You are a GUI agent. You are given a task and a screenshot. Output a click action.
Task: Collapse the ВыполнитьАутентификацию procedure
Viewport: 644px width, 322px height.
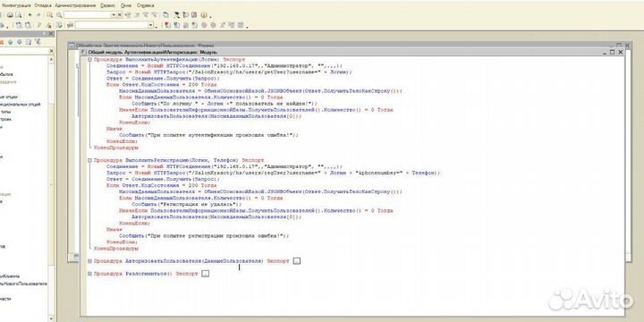(90, 60)
